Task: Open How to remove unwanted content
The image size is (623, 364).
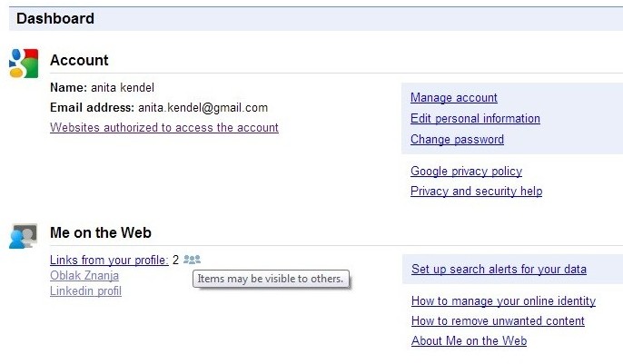Action: coord(498,321)
